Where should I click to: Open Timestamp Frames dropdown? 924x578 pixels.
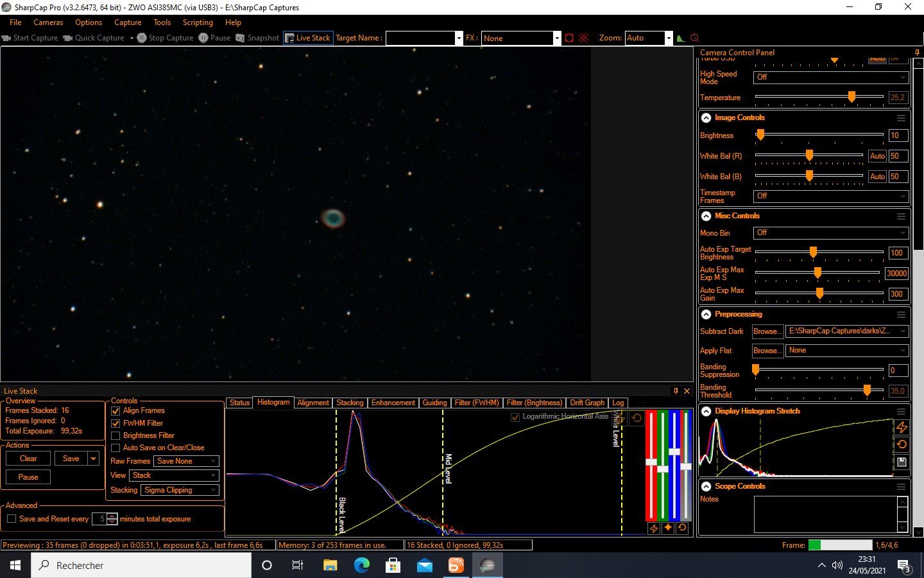[831, 196]
